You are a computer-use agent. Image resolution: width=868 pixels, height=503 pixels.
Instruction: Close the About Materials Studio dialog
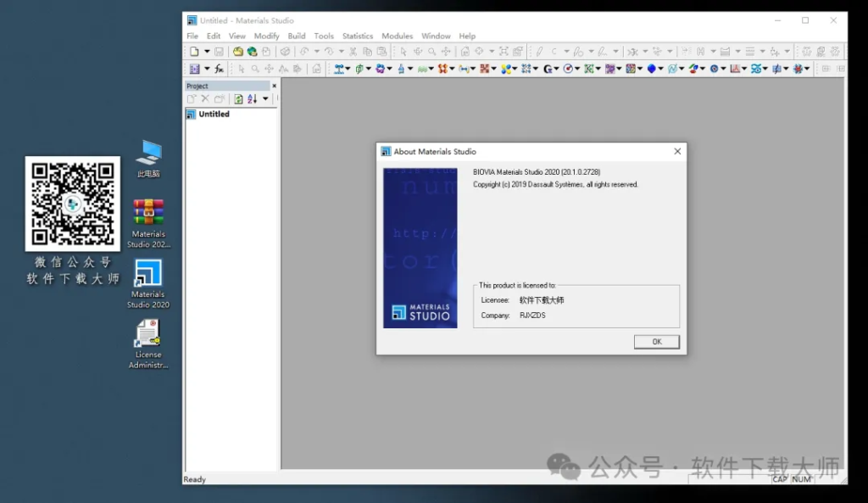pyautogui.click(x=676, y=152)
